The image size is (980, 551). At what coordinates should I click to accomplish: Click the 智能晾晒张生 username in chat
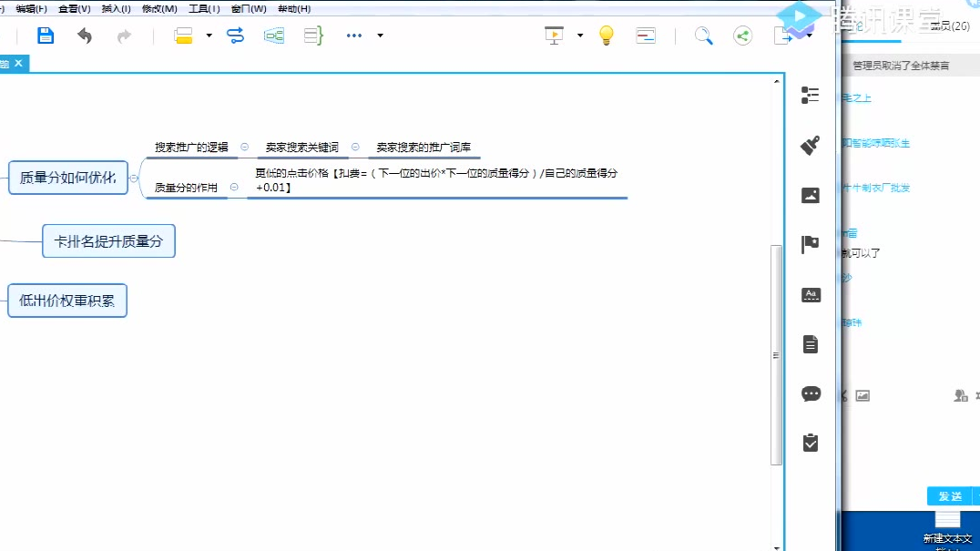(875, 143)
